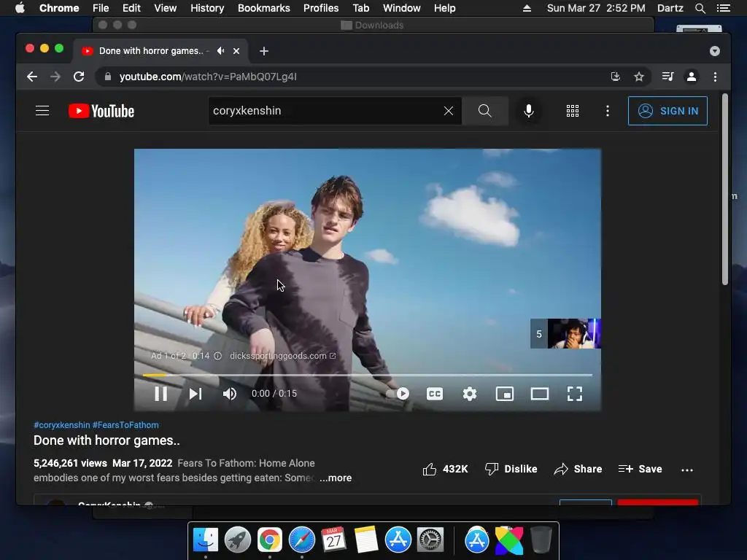
Task: Click the SIGN IN button
Action: tap(668, 111)
